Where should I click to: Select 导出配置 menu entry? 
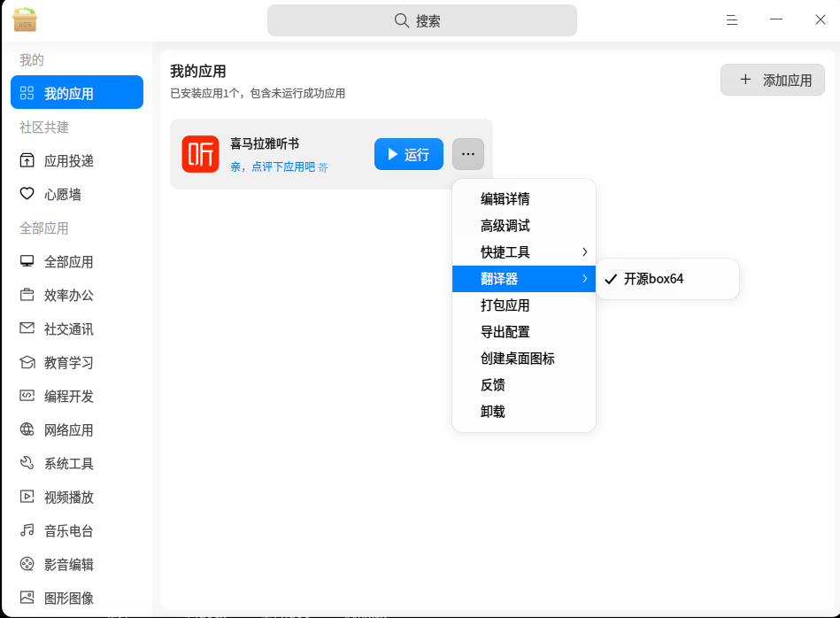click(x=524, y=332)
